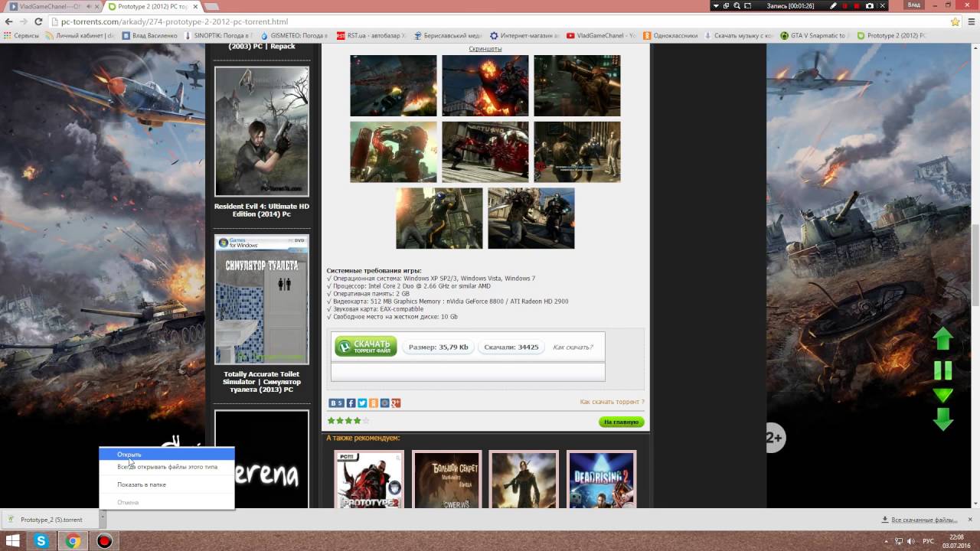Select Открыть in the context menu

166,455
